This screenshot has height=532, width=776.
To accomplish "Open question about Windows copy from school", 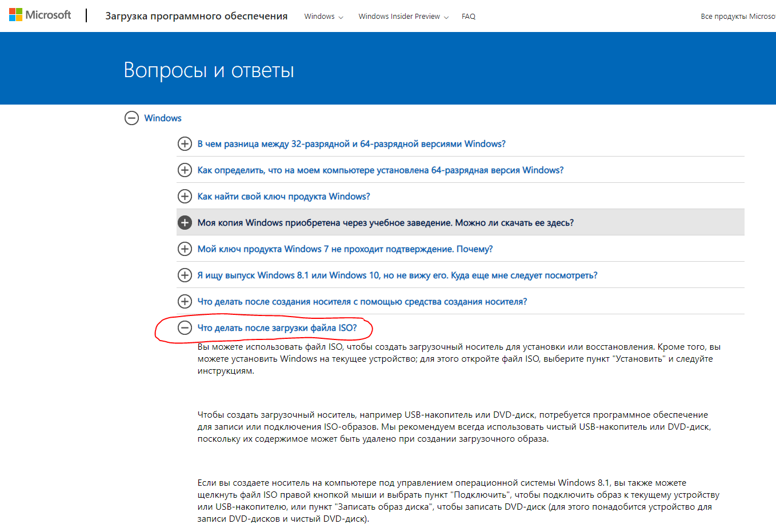I will tap(386, 223).
